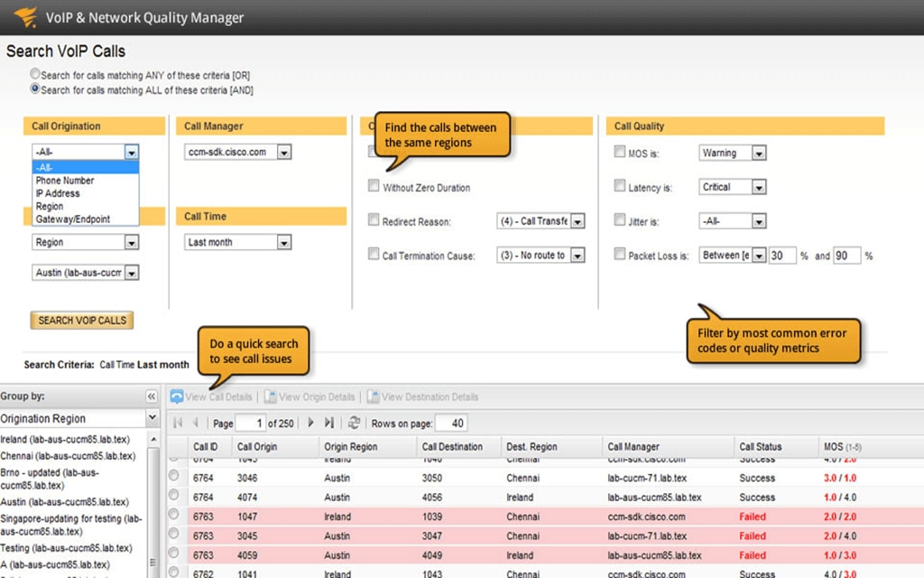Choose Phone Number from the origination list
Screen dimensions: 924x578
point(64,181)
